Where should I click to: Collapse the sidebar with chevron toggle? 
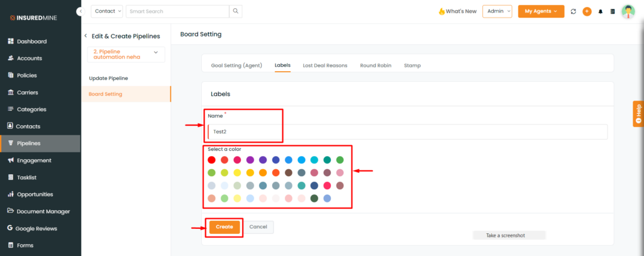coord(80,12)
